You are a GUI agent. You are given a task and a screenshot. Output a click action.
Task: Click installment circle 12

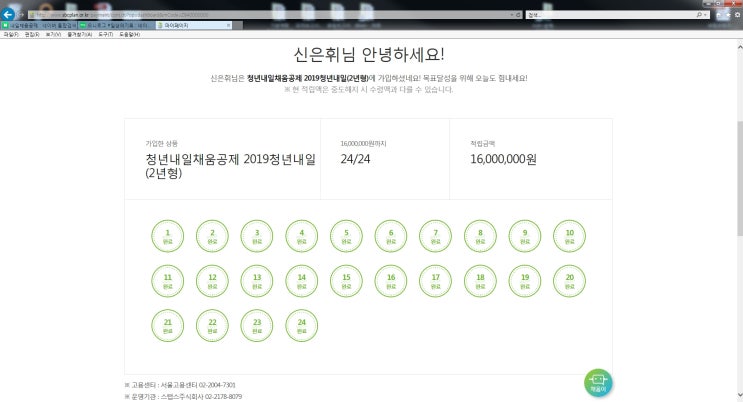coord(212,281)
